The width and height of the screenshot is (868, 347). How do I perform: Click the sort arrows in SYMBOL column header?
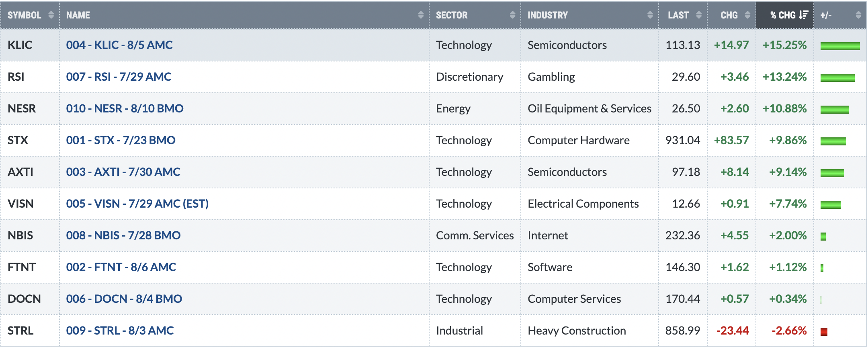click(x=51, y=15)
